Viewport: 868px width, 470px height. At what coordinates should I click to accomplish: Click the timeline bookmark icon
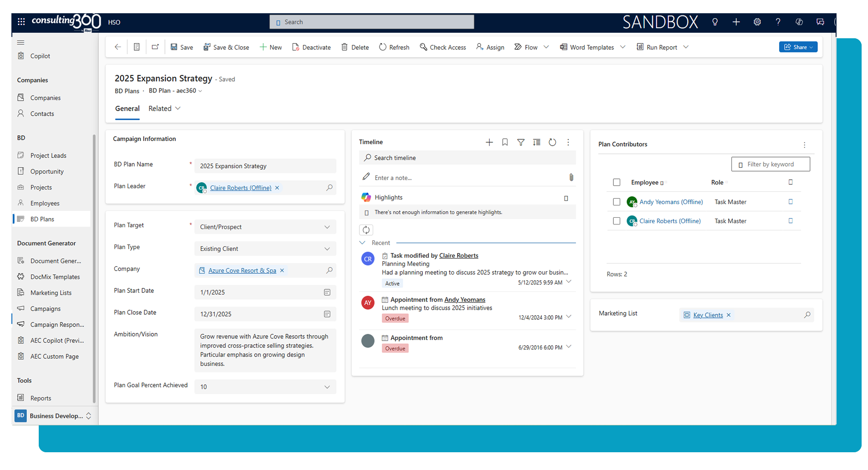[505, 143]
